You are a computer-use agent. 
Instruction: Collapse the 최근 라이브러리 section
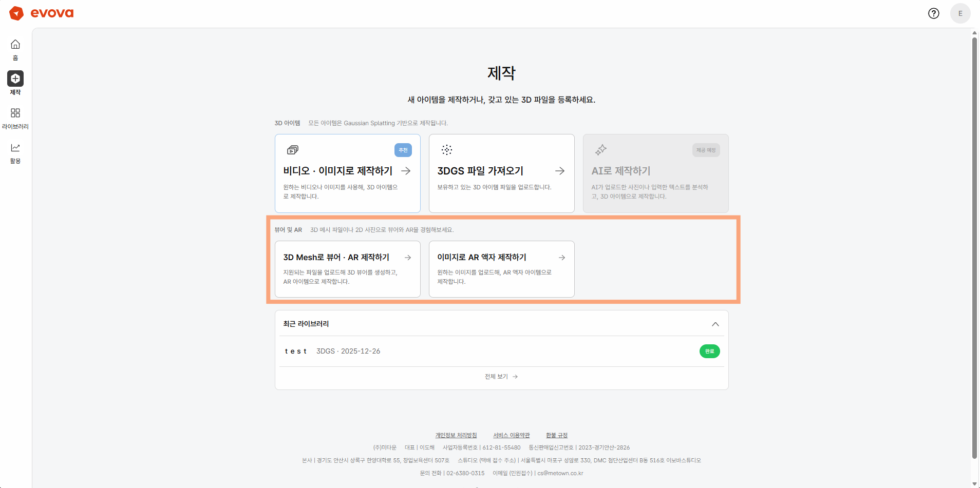click(x=715, y=324)
